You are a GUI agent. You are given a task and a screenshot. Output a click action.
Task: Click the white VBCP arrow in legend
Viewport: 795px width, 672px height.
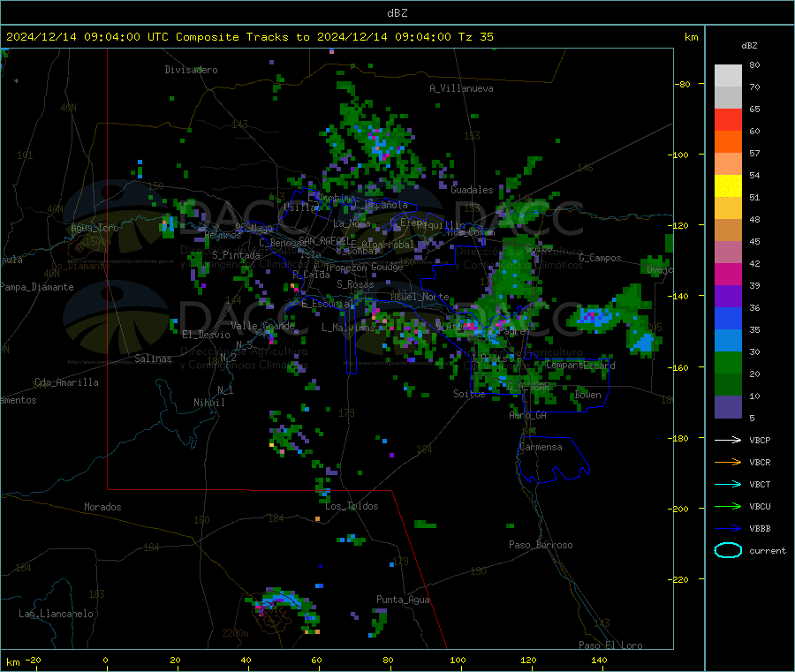[x=728, y=440]
